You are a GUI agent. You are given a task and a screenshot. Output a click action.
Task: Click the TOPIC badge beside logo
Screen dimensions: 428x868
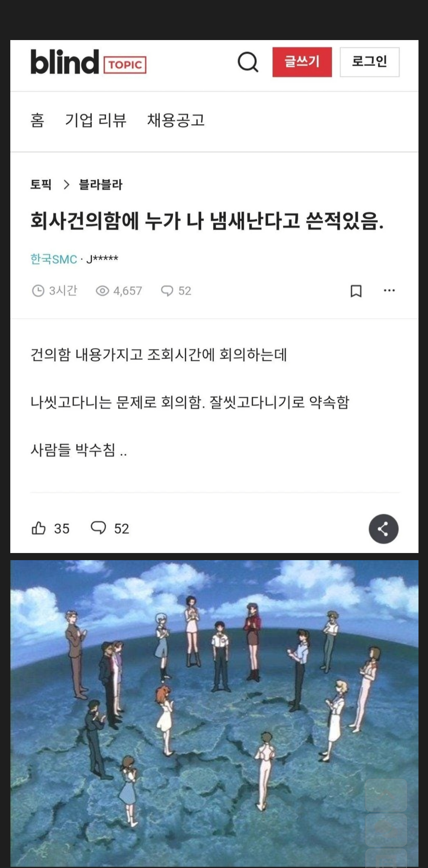click(125, 65)
